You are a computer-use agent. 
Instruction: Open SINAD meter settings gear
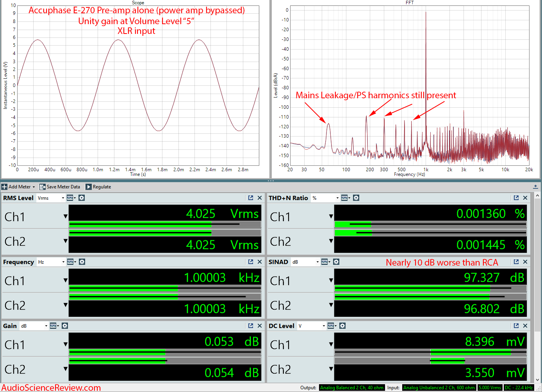coord(336,262)
